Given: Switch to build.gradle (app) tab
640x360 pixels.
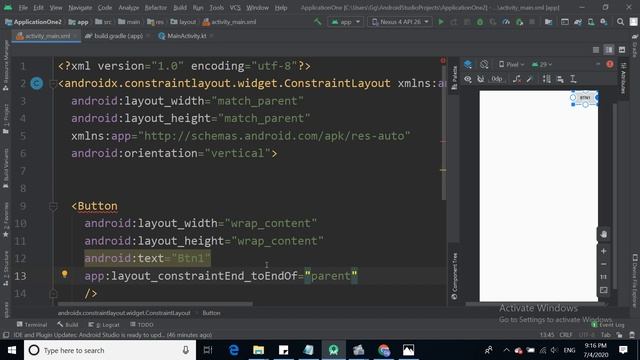Looking at the screenshot, I should click(x=118, y=36).
